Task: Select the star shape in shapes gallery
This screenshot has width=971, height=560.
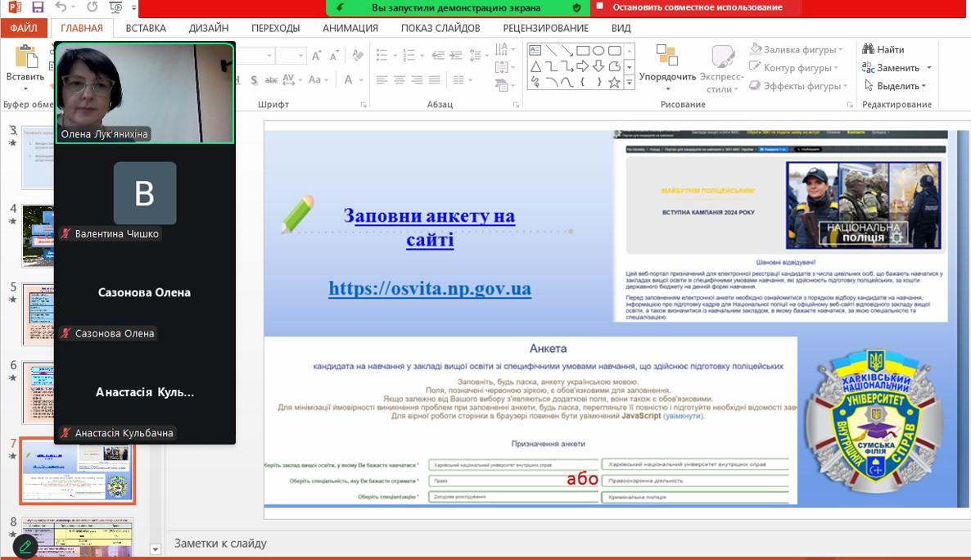Action: click(x=614, y=82)
